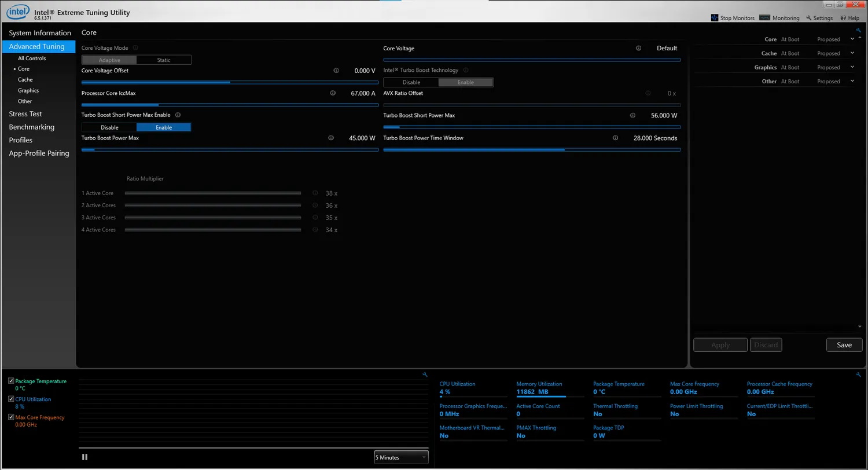Click the Stop Monitors icon

pos(715,17)
